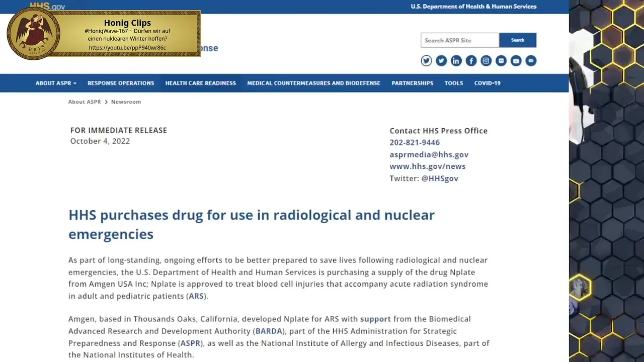Click the 202-821-9446 phone link
The width and height of the screenshot is (644, 362).
coord(415,143)
